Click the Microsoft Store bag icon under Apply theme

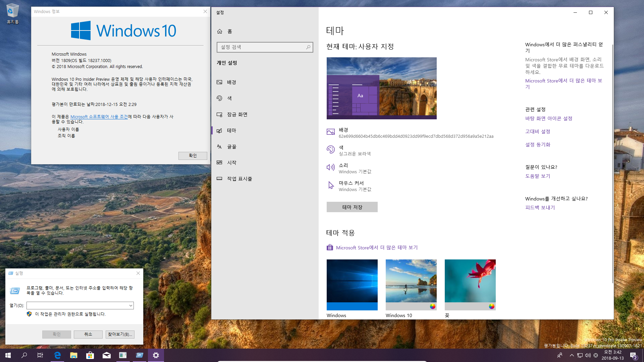click(x=330, y=248)
